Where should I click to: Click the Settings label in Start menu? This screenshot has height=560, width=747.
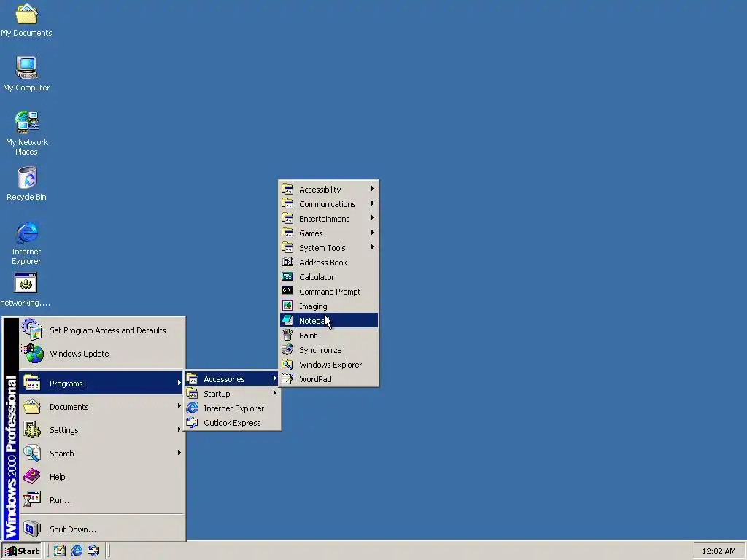click(x=64, y=430)
